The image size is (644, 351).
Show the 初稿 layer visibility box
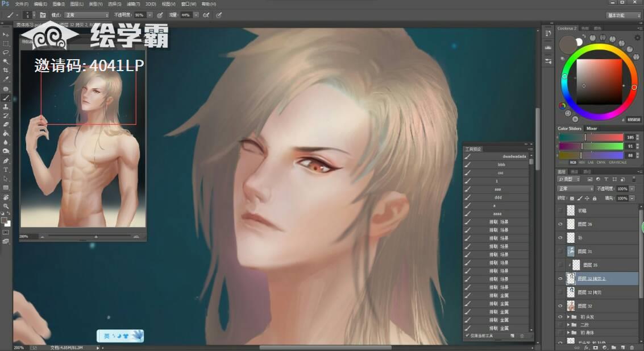point(560,210)
